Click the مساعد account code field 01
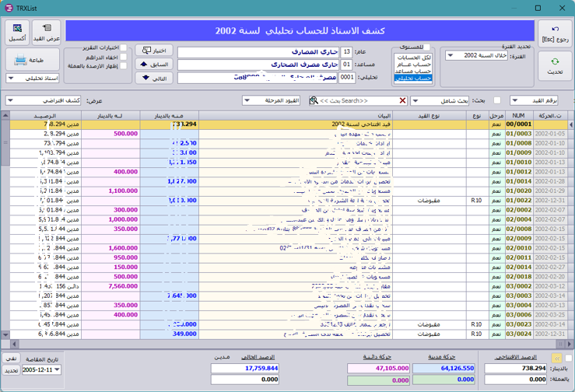This screenshot has width=575, height=392. pos(346,65)
